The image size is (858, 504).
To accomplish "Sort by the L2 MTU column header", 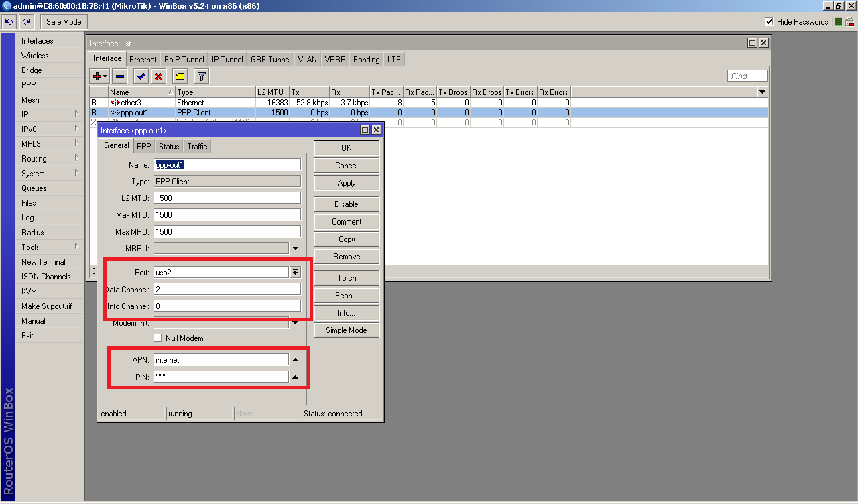I will [272, 92].
